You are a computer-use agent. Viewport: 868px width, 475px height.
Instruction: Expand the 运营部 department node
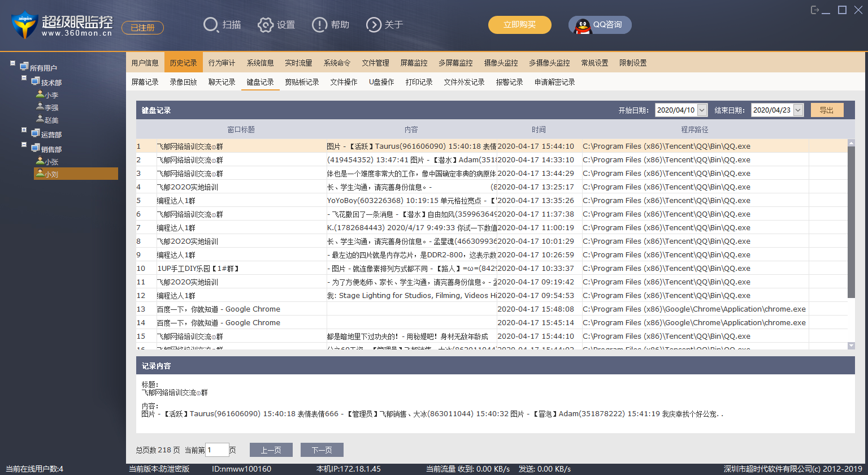pyautogui.click(x=24, y=130)
